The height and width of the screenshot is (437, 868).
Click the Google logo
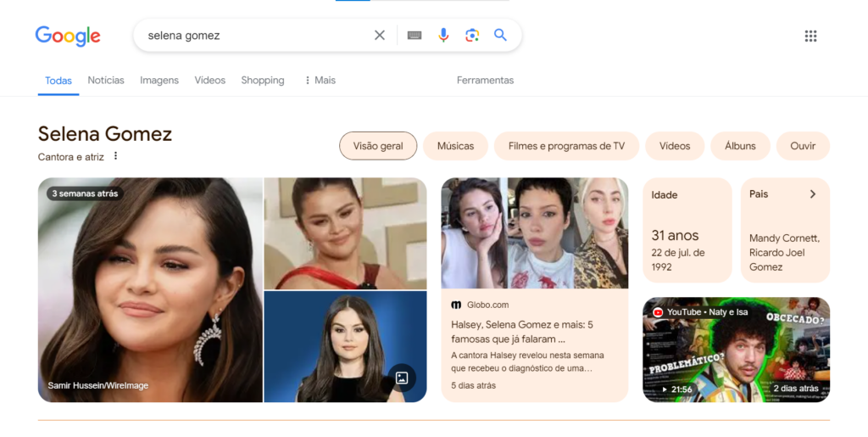pos(68,36)
